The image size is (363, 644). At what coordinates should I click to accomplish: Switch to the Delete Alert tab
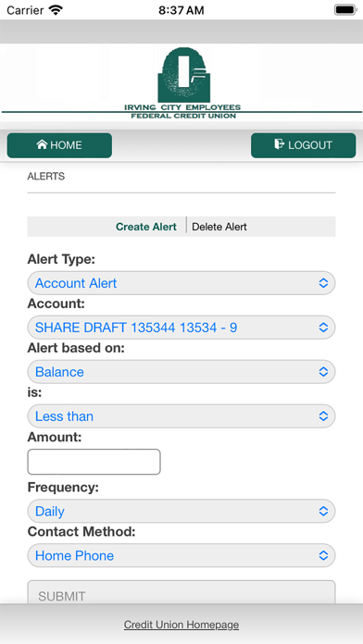219,227
